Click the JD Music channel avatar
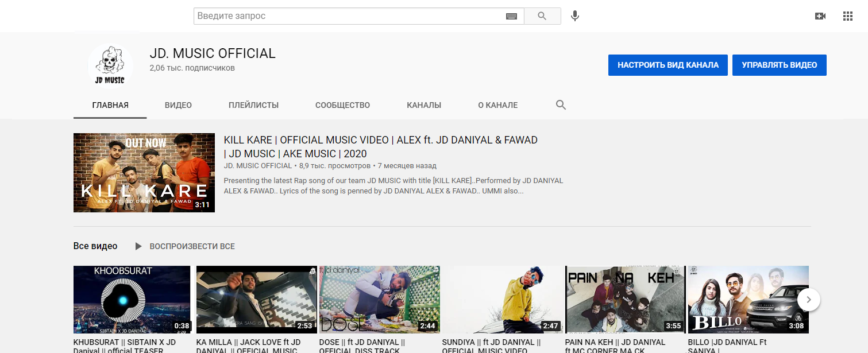Screen dimensions: 868x353 click(110, 67)
